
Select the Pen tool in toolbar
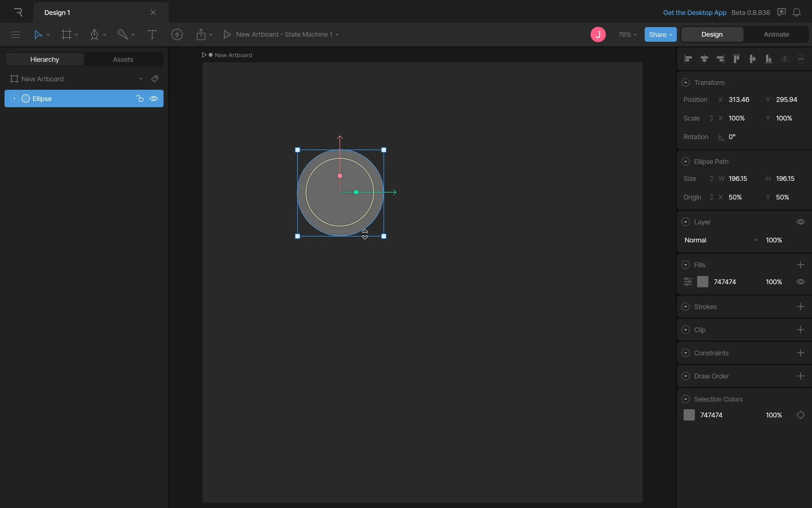point(94,34)
